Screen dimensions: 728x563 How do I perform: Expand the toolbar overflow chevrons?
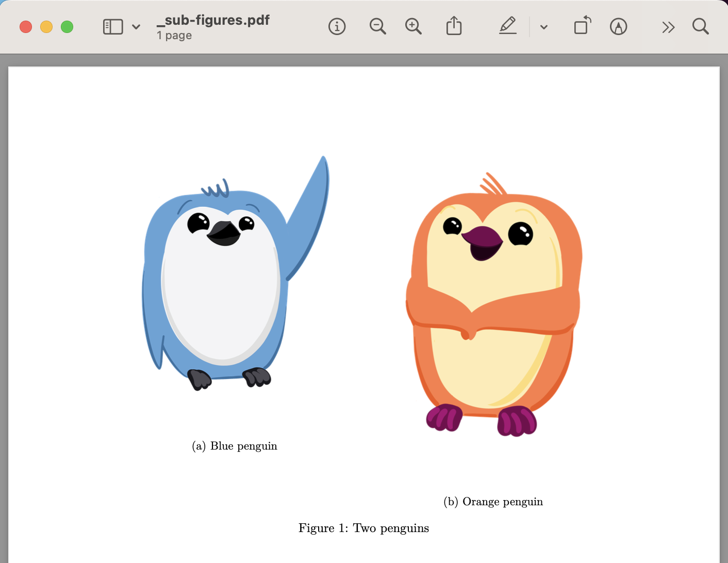pyautogui.click(x=668, y=27)
